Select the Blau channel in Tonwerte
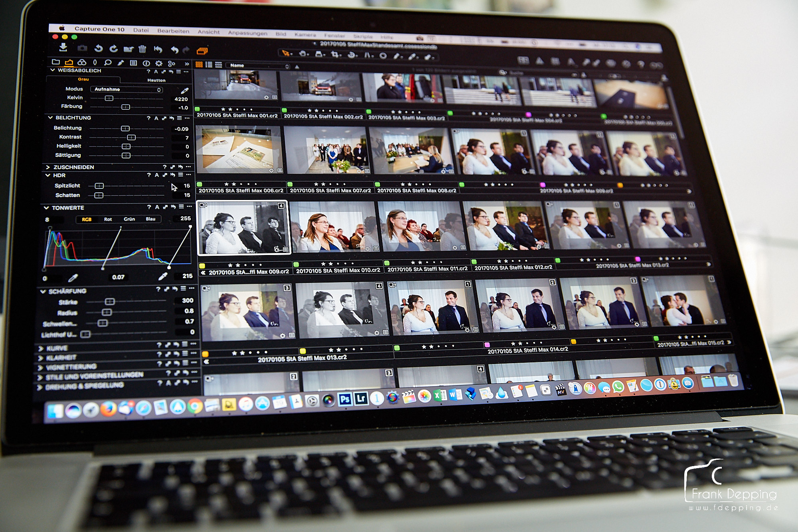The width and height of the screenshot is (798, 532). pos(150,219)
